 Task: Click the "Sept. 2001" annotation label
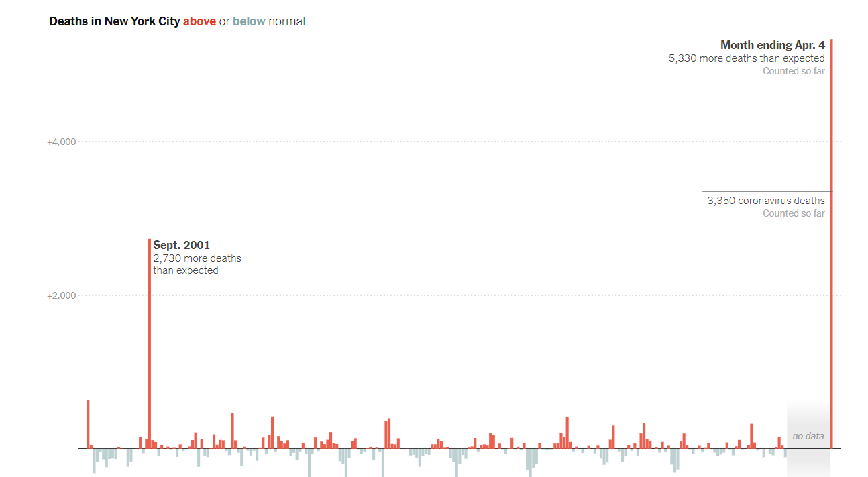(x=181, y=246)
